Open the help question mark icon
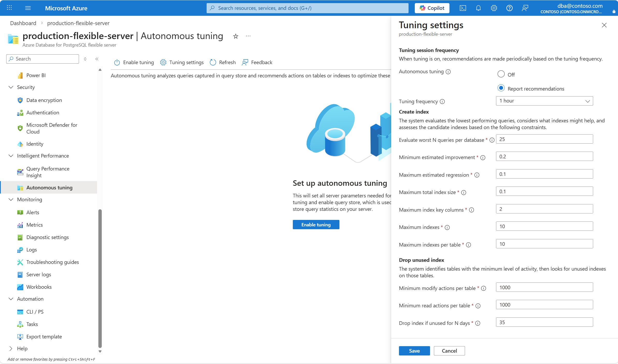The height and width of the screenshot is (364, 618). point(509,8)
